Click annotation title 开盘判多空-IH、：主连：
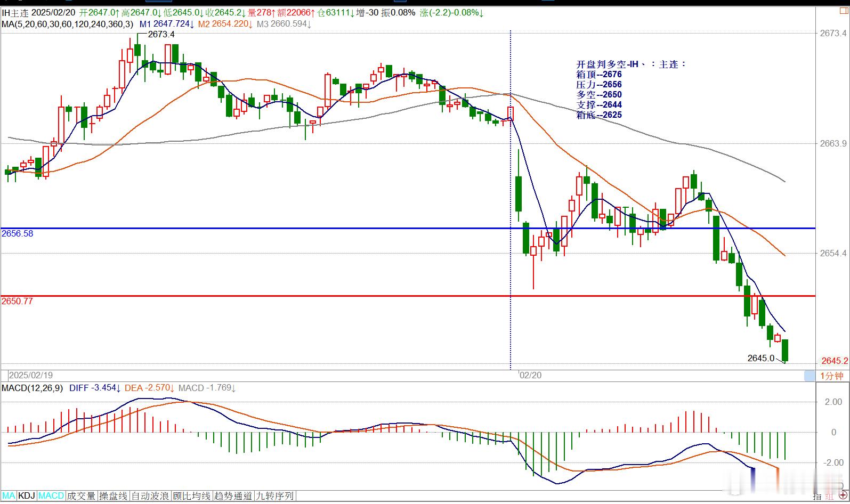850x504 pixels. point(632,64)
